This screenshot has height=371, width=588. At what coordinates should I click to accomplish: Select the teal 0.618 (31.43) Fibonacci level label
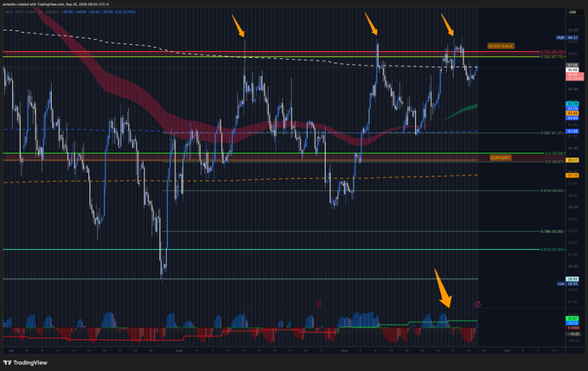[x=552, y=249]
